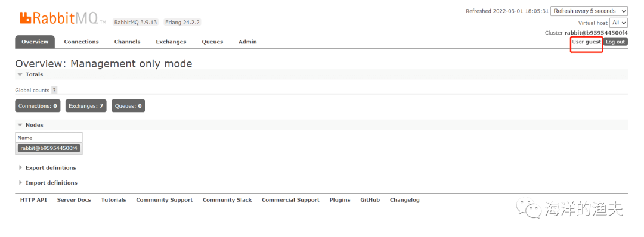Open the Exchanges tab
The width and height of the screenshot is (644, 237).
click(x=171, y=42)
